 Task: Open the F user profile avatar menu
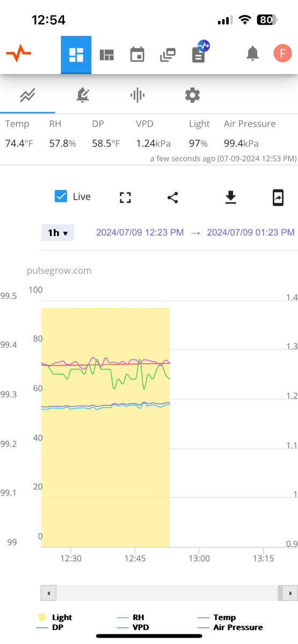(282, 54)
